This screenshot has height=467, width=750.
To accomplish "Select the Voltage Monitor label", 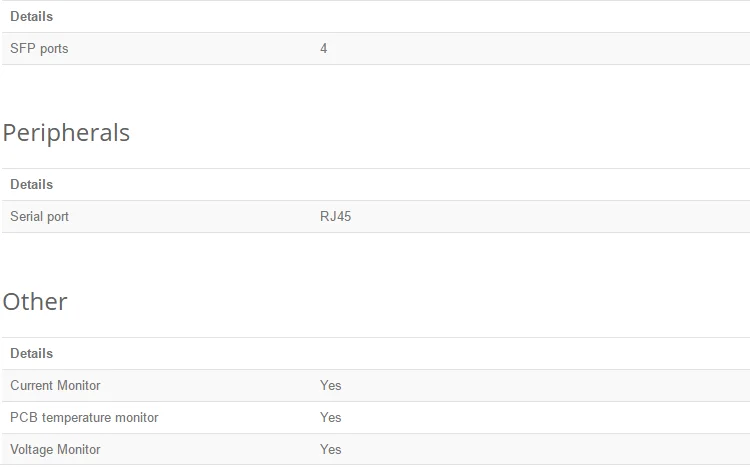I will 55,450.
